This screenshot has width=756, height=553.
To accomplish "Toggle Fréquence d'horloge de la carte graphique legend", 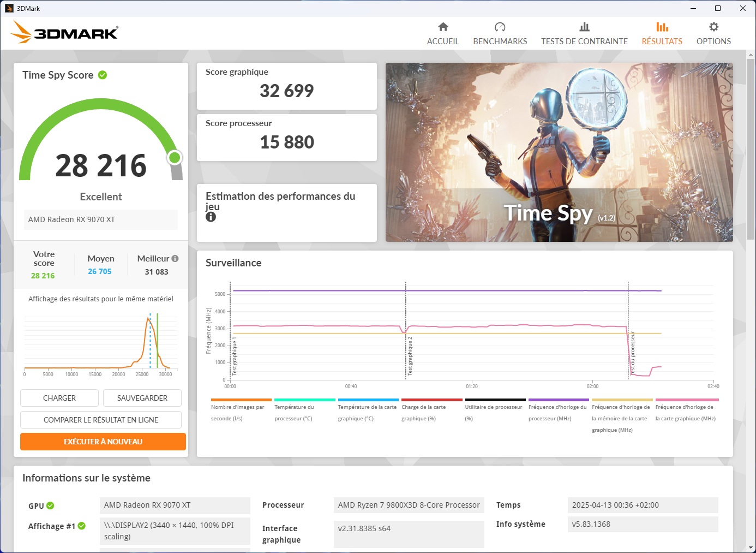I will [687, 409].
